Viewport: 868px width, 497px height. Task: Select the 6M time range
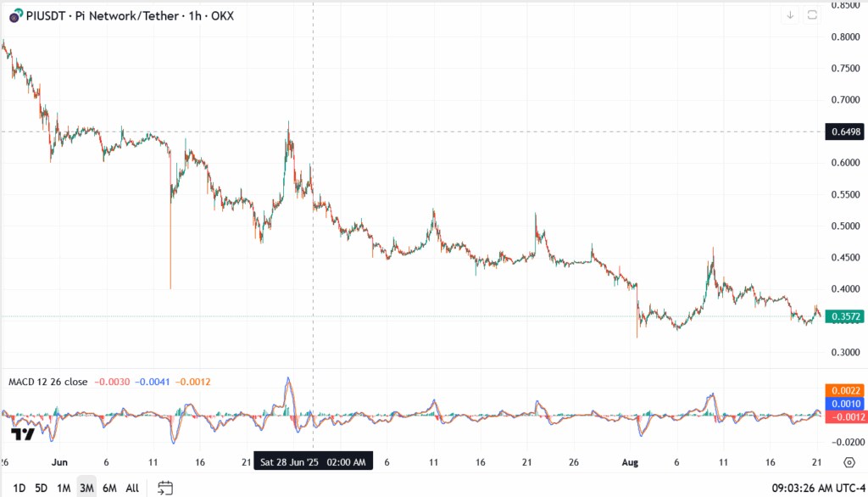pos(109,489)
